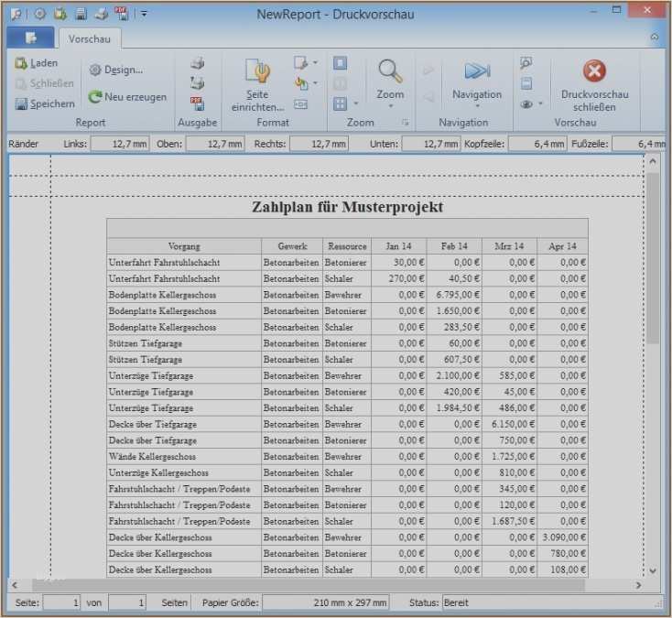Click the Gewerk column header
The height and width of the screenshot is (618, 672).
coord(292,246)
